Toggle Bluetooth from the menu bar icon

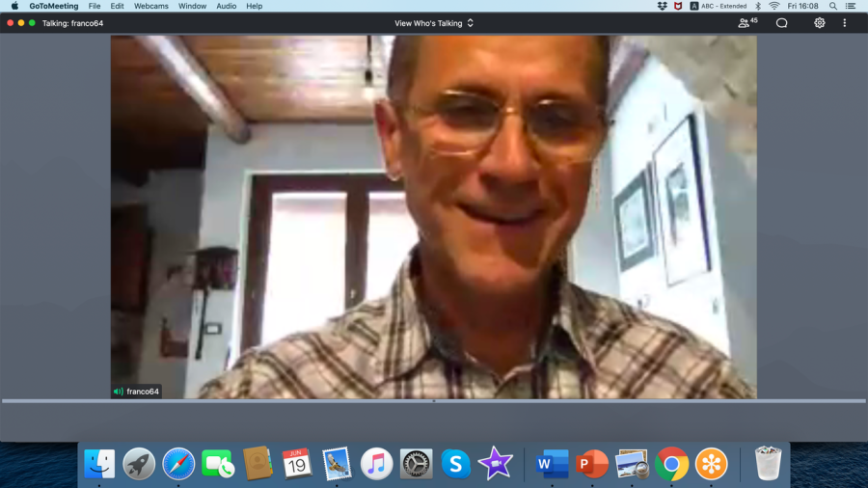pyautogui.click(x=758, y=6)
